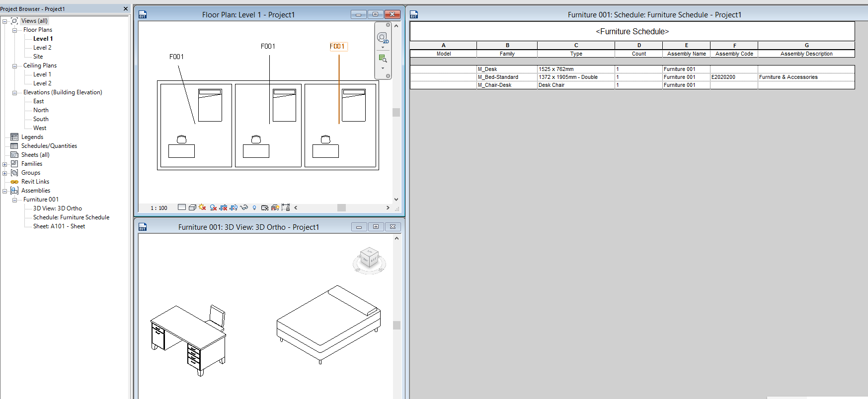The width and height of the screenshot is (868, 399).
Task: Click the Zoom Region tool
Action: [x=383, y=59]
